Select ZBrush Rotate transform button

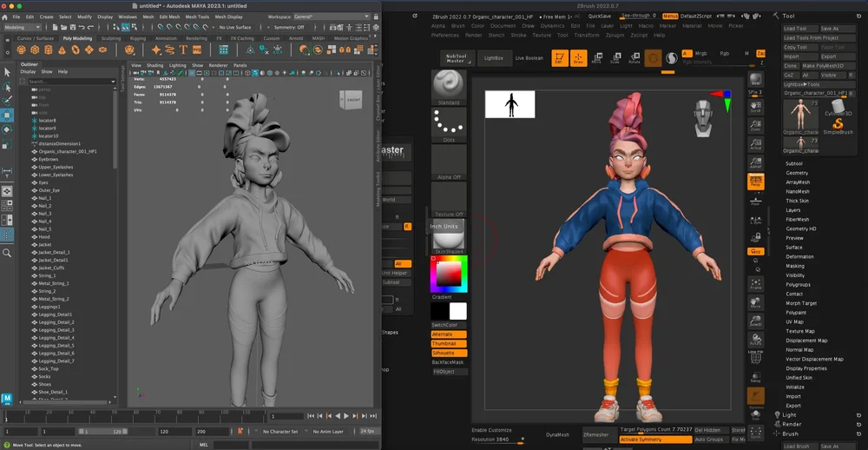635,57
